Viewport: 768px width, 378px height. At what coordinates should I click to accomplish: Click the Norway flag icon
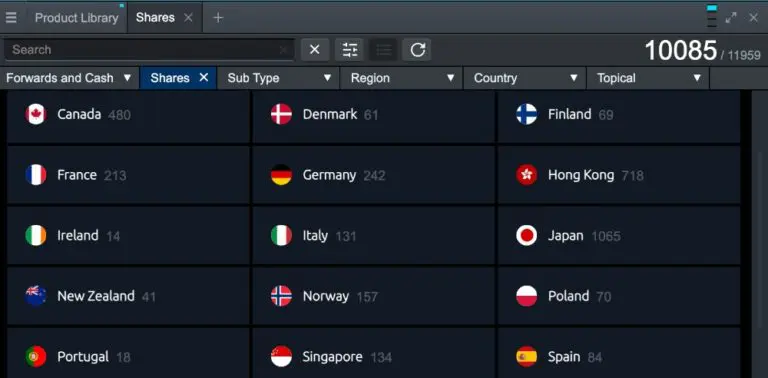point(281,296)
